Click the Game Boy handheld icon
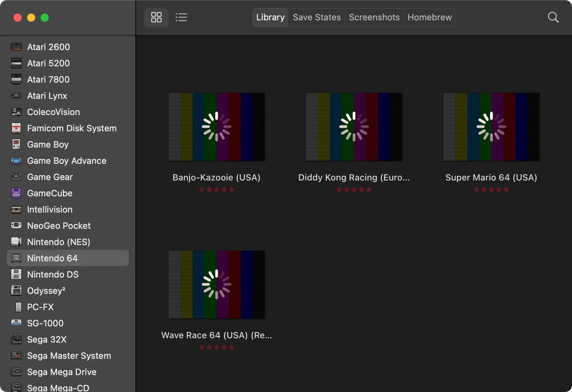The height and width of the screenshot is (392, 572). click(16, 144)
